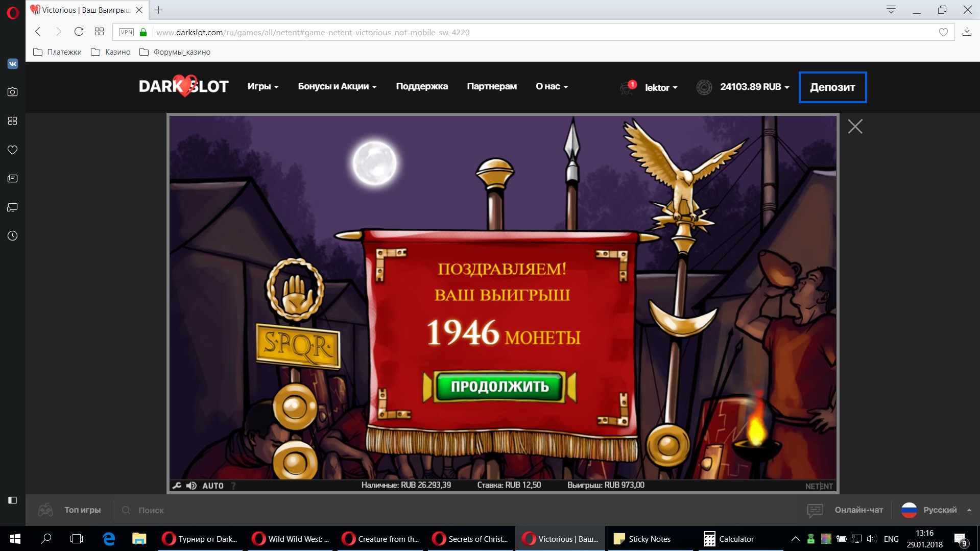Open the tab menu icon

tap(891, 10)
